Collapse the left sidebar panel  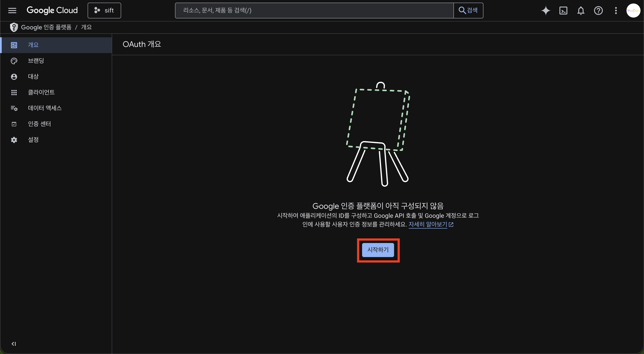point(14,344)
